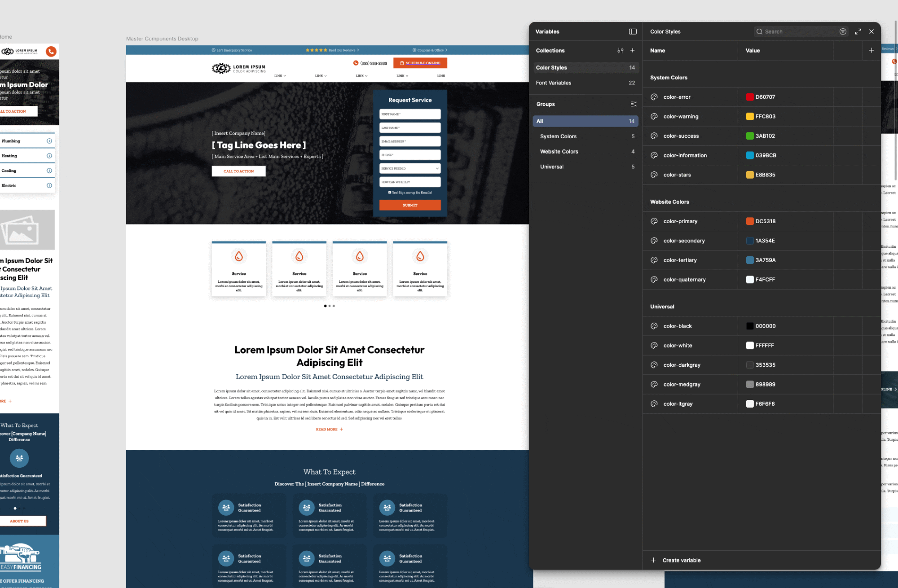Image resolution: width=898 pixels, height=588 pixels.
Task: Toggle the email signup checkbox in form
Action: tap(389, 192)
